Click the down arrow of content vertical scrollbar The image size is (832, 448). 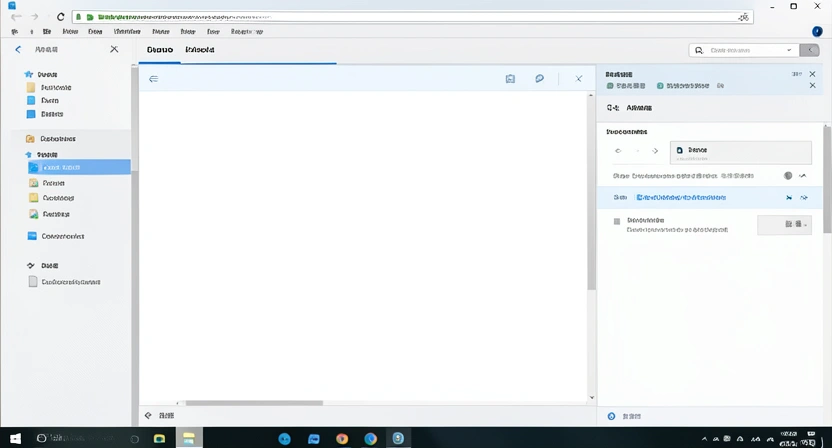click(591, 398)
